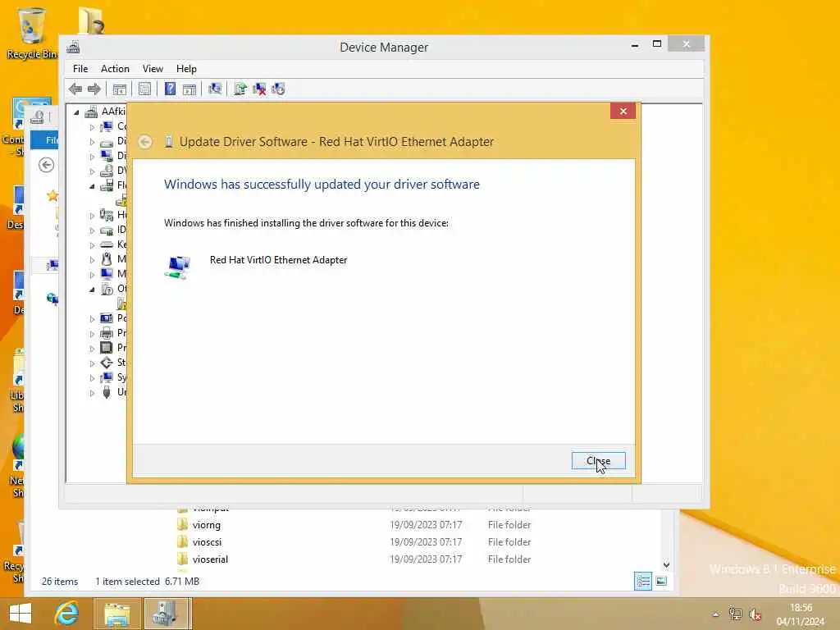
Task: Click the Close button in driver dialog
Action: click(x=598, y=461)
